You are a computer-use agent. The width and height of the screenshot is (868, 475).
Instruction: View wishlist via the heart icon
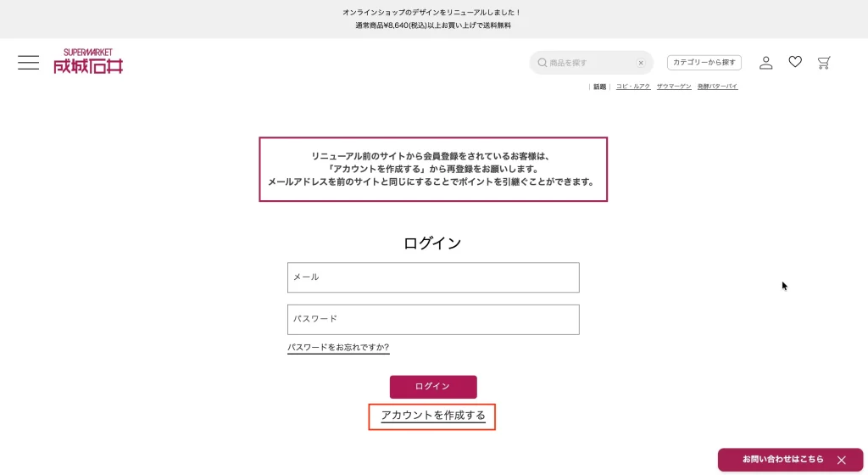tap(795, 62)
